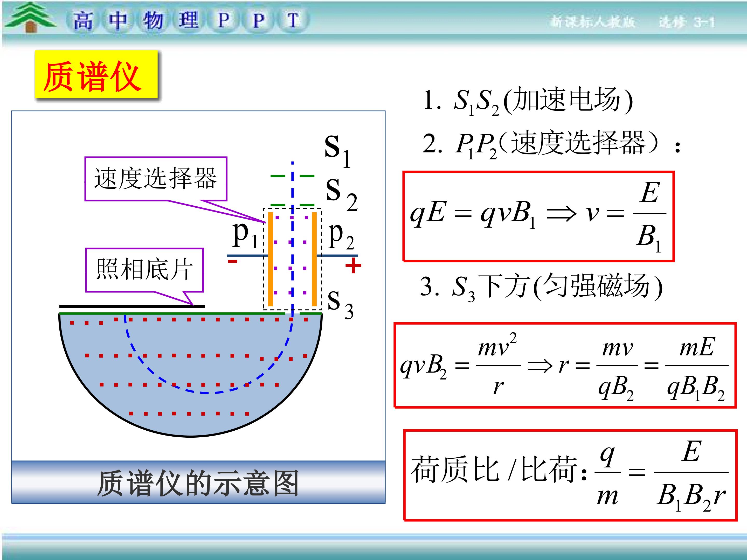Click the red minus sign near p1
Screen dimensions: 747x560
point(233,261)
